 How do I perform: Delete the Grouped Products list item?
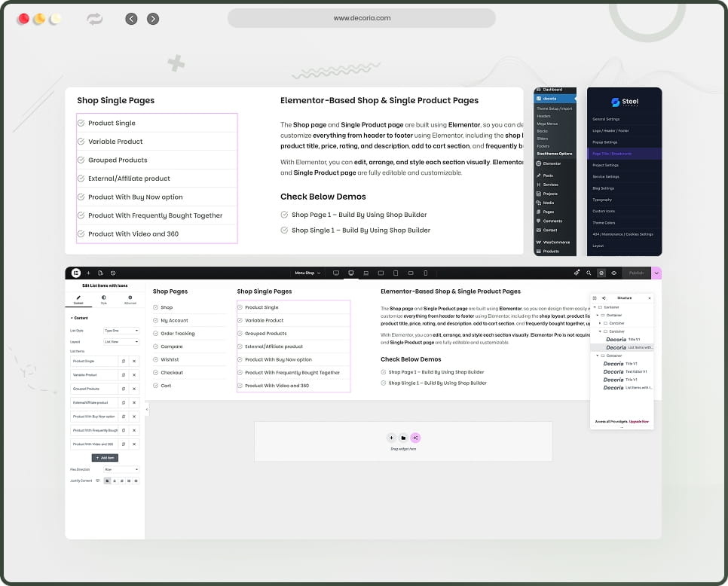pos(134,388)
